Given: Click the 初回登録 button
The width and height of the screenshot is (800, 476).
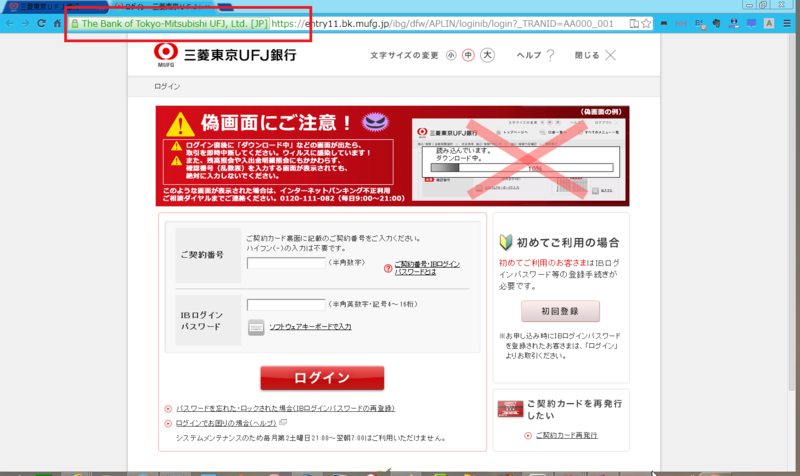Looking at the screenshot, I should pyautogui.click(x=560, y=311).
